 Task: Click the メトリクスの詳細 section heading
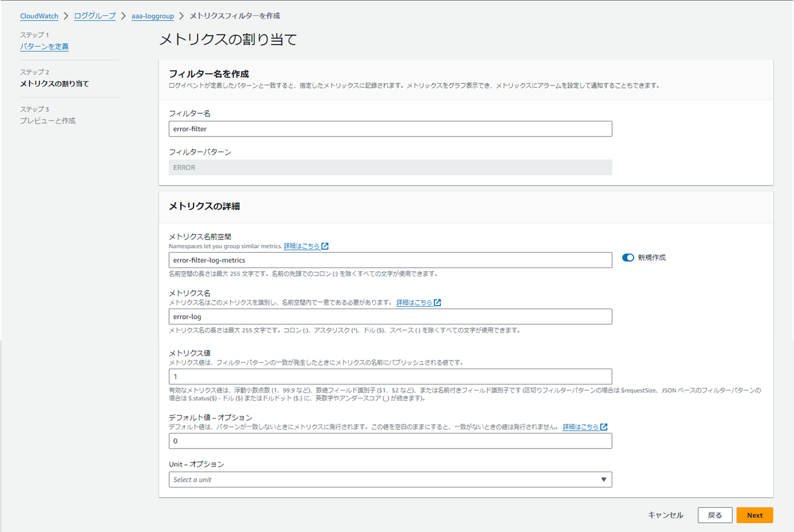click(204, 206)
